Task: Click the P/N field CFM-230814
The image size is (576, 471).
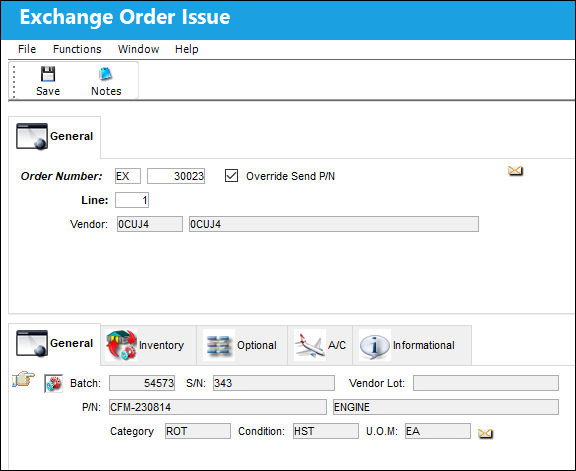Action: coord(218,407)
